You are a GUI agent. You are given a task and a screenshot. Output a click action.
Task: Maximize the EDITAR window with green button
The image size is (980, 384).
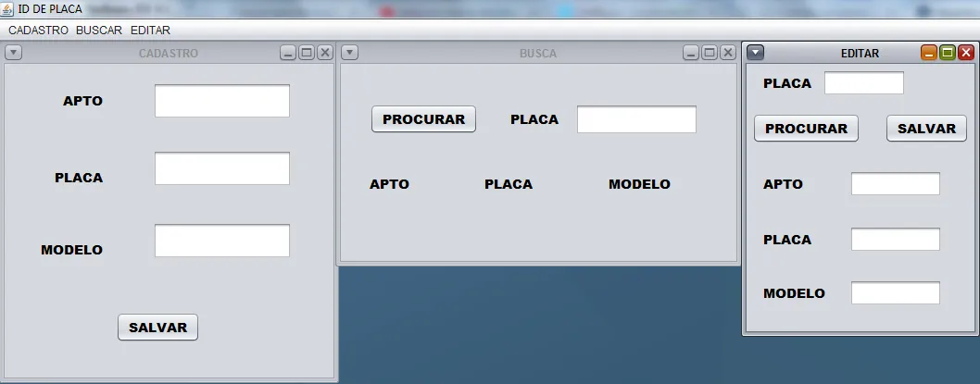click(x=948, y=53)
